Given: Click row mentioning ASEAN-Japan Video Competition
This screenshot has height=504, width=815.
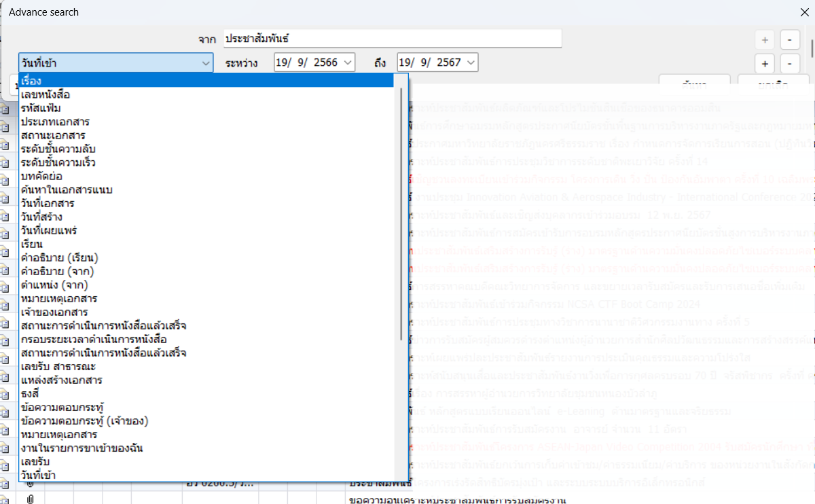Looking at the screenshot, I should (x=611, y=446).
